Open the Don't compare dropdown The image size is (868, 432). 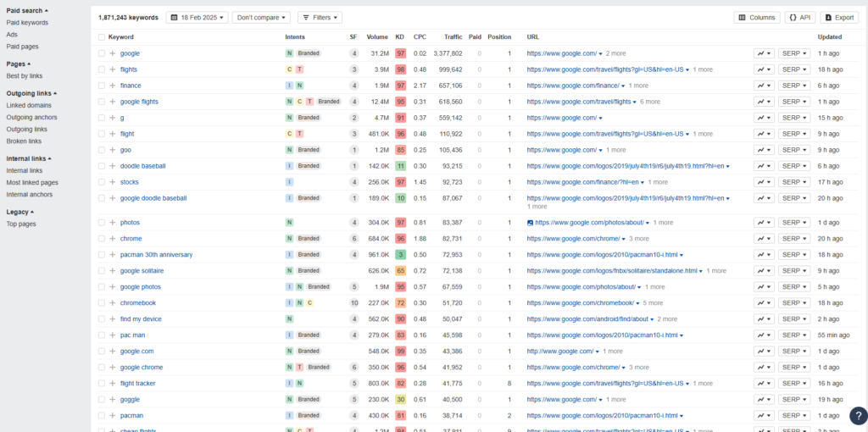tap(261, 18)
